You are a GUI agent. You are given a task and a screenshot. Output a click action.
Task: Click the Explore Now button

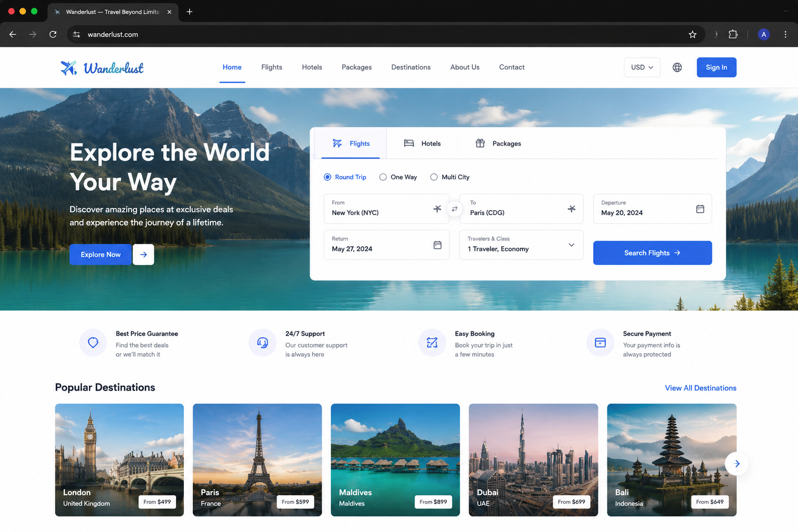[x=100, y=255]
